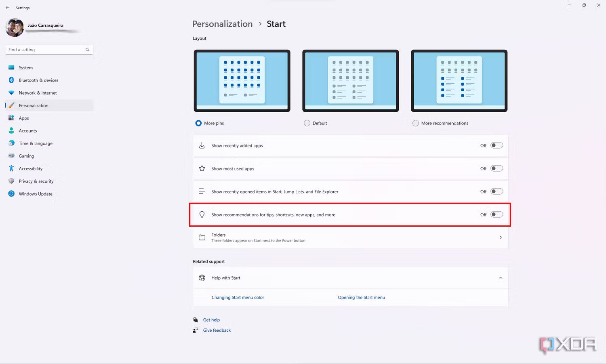The image size is (606, 364).
Task: Click the download icon for recently added apps
Action: click(x=202, y=145)
